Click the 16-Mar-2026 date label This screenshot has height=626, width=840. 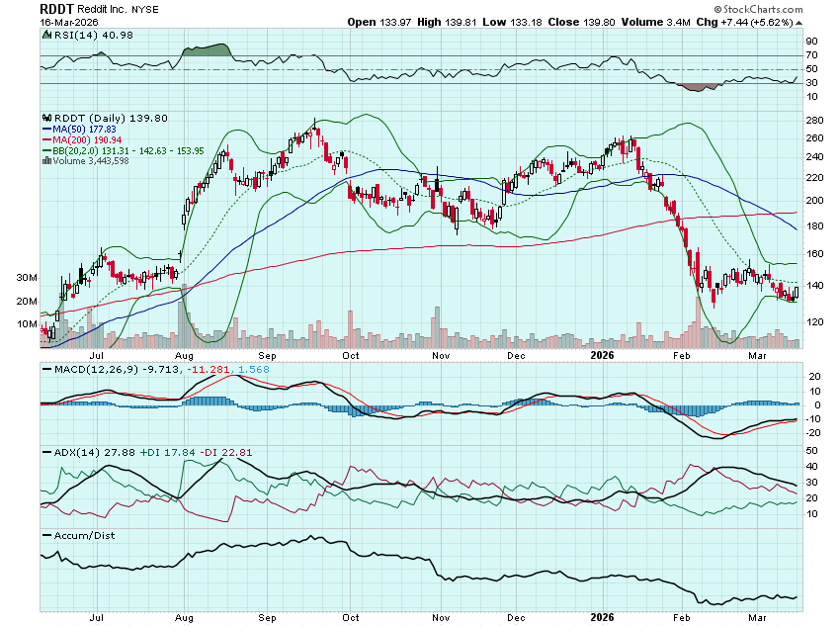click(69, 23)
